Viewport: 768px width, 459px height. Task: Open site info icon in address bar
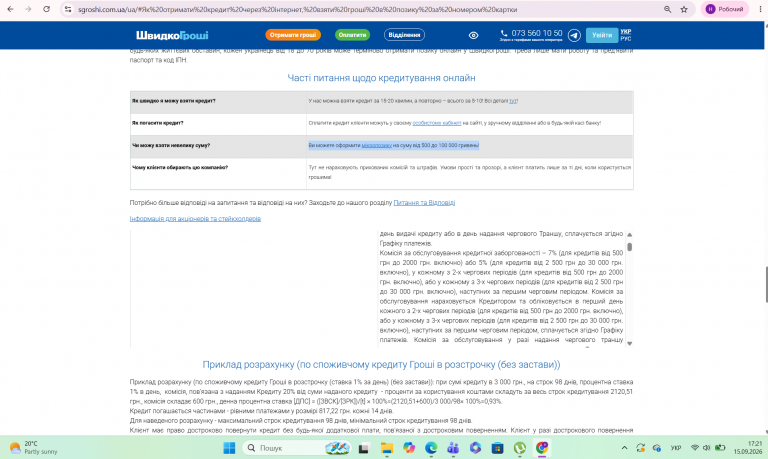tap(68, 9)
